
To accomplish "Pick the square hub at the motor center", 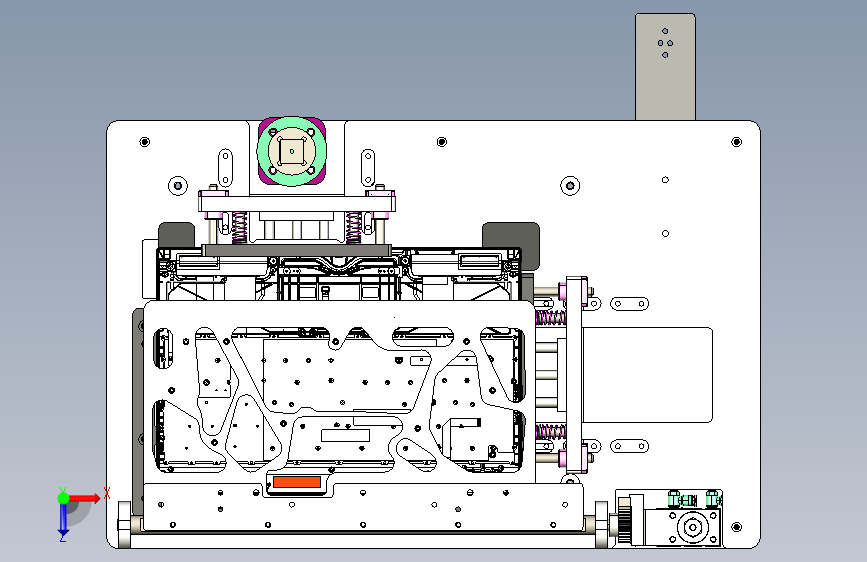I will pyautogui.click(x=292, y=151).
